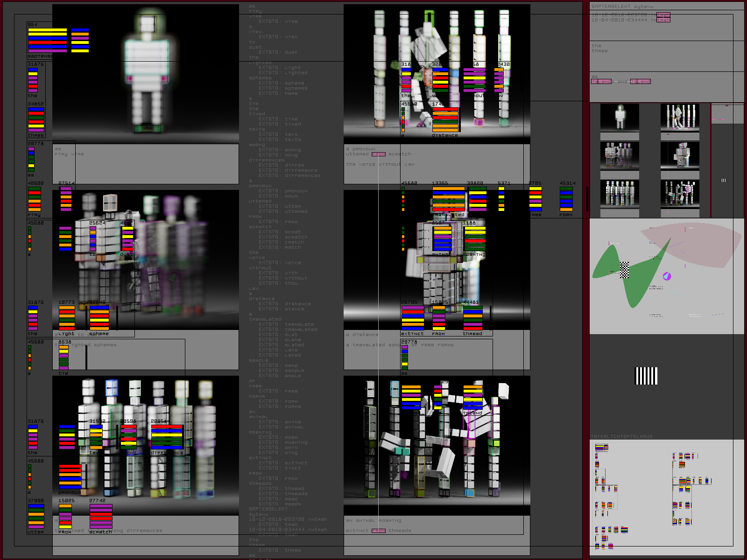The image size is (747, 560).
Task: Click the color bar stack labeled 'extinct'
Action: pos(413,317)
